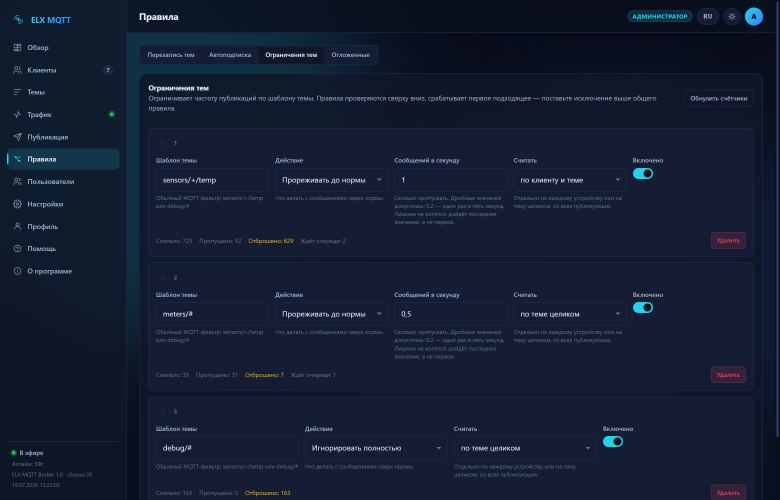Disable the debug/# rule toggle

point(613,441)
